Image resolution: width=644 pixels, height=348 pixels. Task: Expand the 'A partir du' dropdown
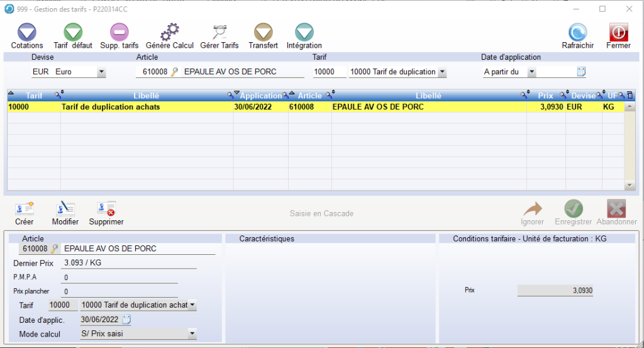(x=531, y=72)
